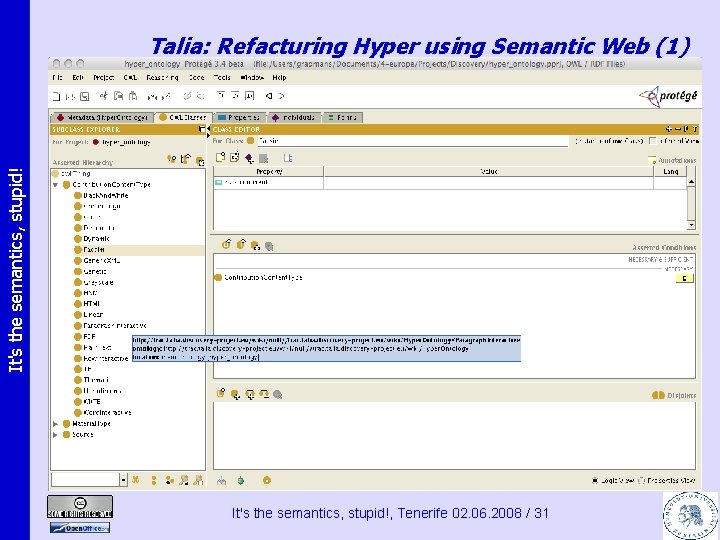Switch to the Metadata tab
The image size is (720, 540).
pos(102,118)
